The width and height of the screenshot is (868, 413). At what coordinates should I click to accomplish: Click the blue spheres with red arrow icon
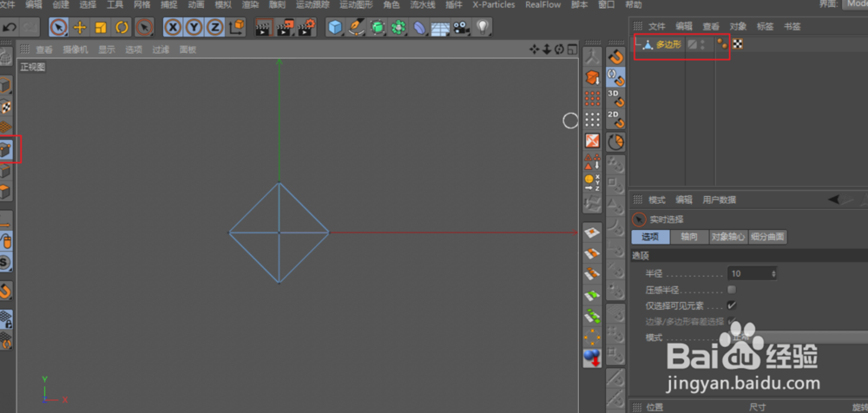pos(592,358)
